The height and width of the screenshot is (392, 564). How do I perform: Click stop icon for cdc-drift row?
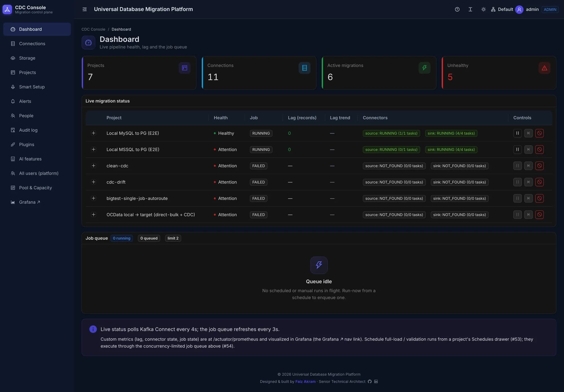[x=539, y=182]
